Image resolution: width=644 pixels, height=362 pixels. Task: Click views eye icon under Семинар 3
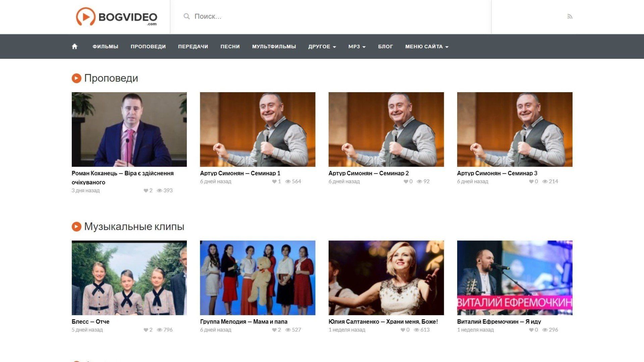(x=545, y=181)
